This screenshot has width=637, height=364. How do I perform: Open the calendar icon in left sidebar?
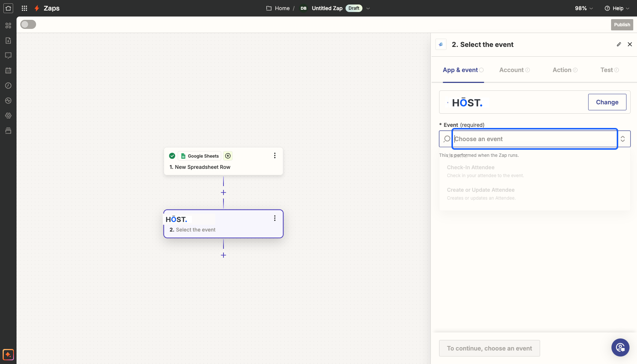point(8,71)
